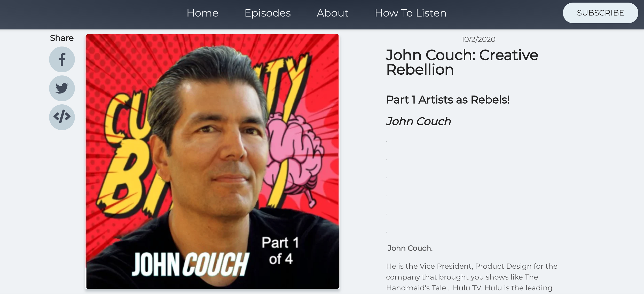The height and width of the screenshot is (294, 644).
Task: Click the bold John Couch. text
Action: click(x=410, y=248)
